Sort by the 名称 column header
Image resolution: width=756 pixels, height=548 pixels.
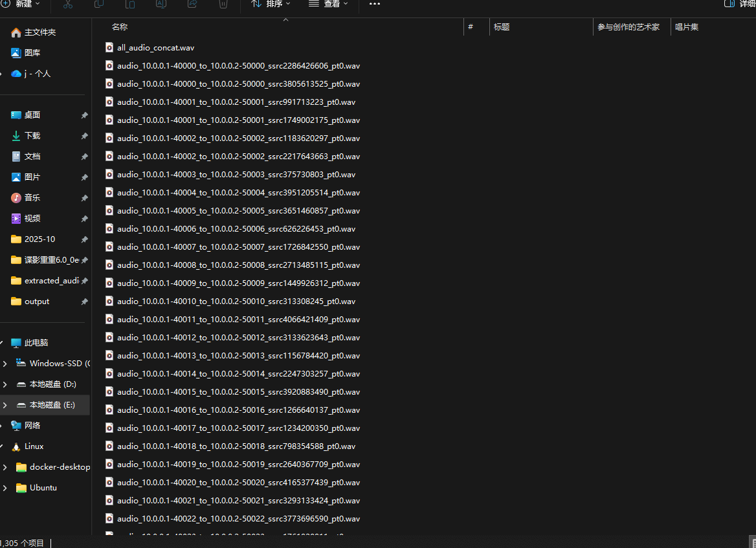(120, 27)
